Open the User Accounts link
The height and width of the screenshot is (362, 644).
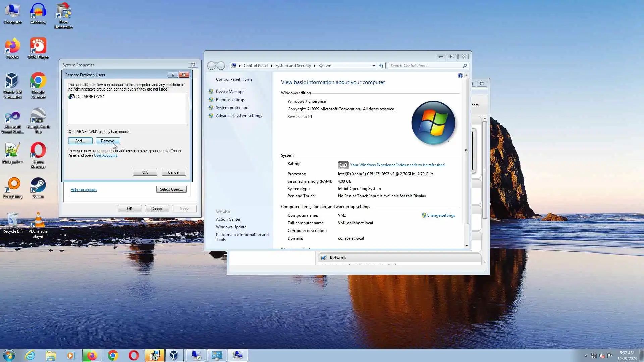point(105,155)
